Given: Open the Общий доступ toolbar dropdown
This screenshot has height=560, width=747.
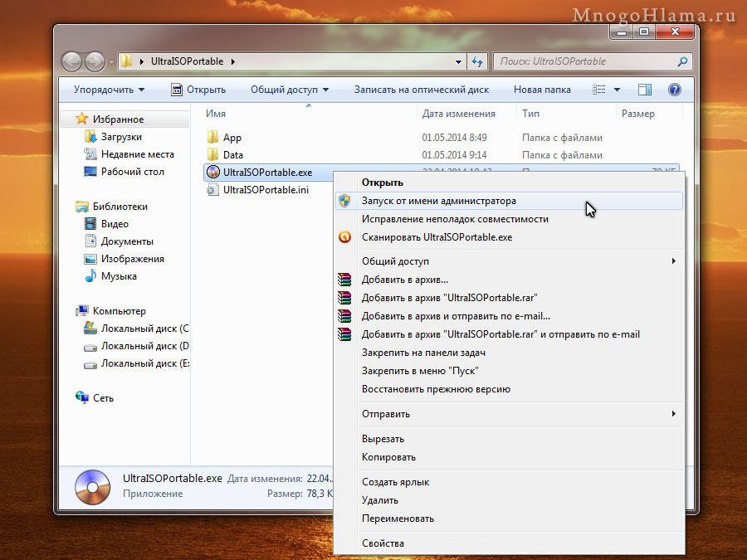Looking at the screenshot, I should 289,90.
